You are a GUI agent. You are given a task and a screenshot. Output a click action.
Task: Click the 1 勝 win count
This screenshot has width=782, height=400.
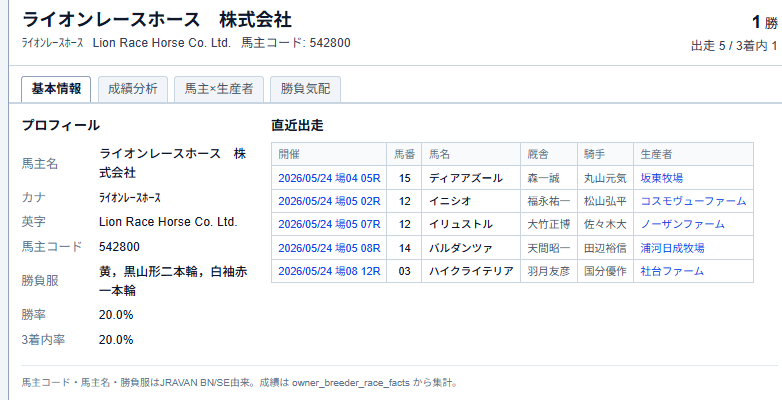click(765, 22)
